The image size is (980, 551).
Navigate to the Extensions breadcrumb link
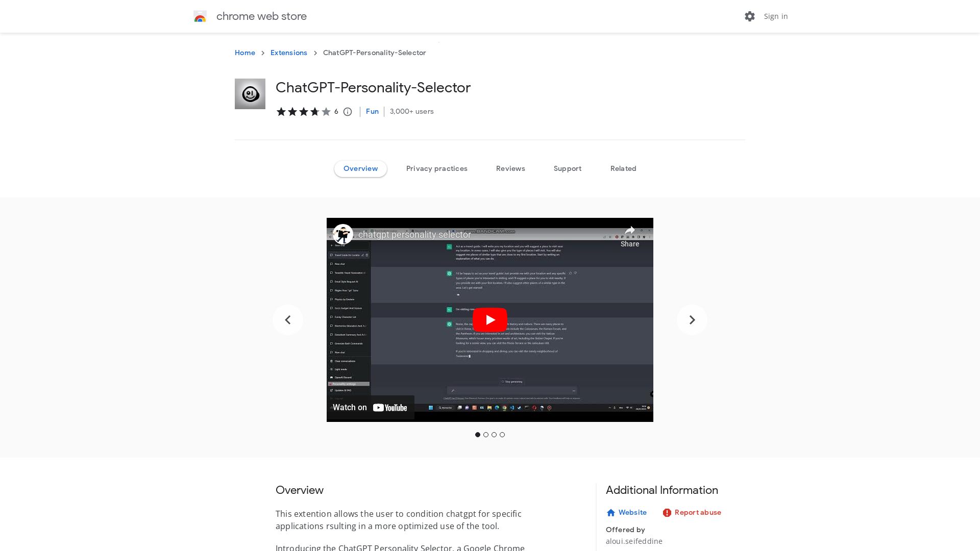coord(288,53)
